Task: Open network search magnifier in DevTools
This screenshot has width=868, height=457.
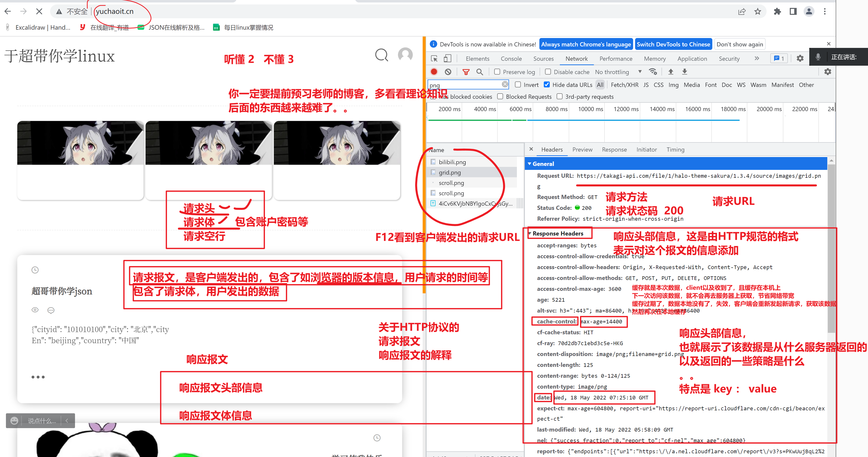Action: [480, 72]
